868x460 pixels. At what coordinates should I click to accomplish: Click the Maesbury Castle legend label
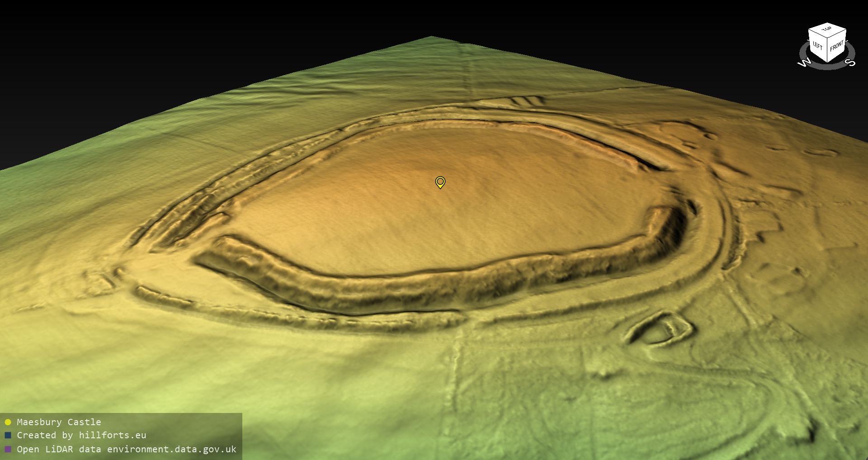pos(59,422)
